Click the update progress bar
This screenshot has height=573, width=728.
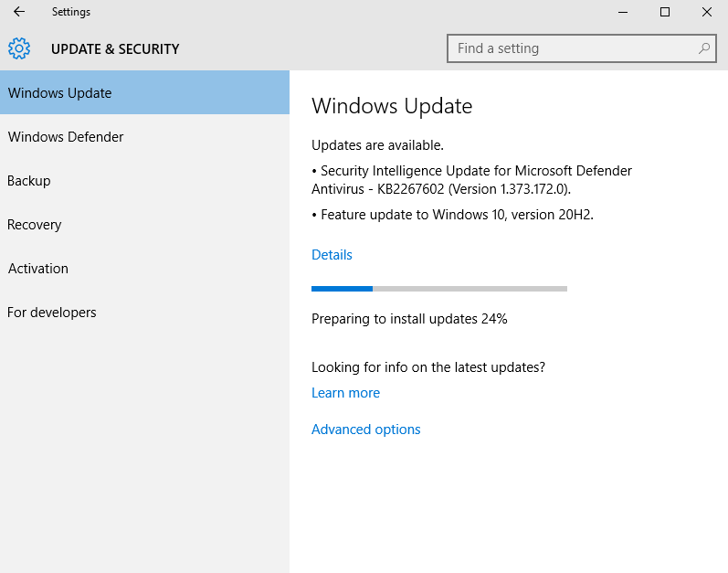pyautogui.click(x=439, y=289)
